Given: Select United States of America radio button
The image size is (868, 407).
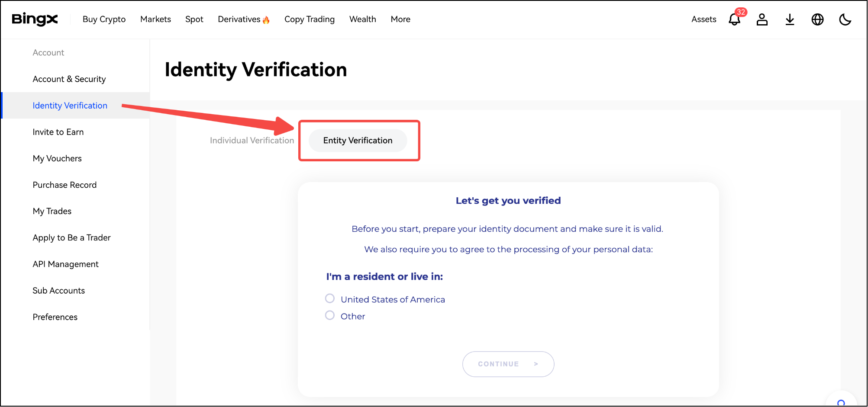Looking at the screenshot, I should (x=330, y=298).
